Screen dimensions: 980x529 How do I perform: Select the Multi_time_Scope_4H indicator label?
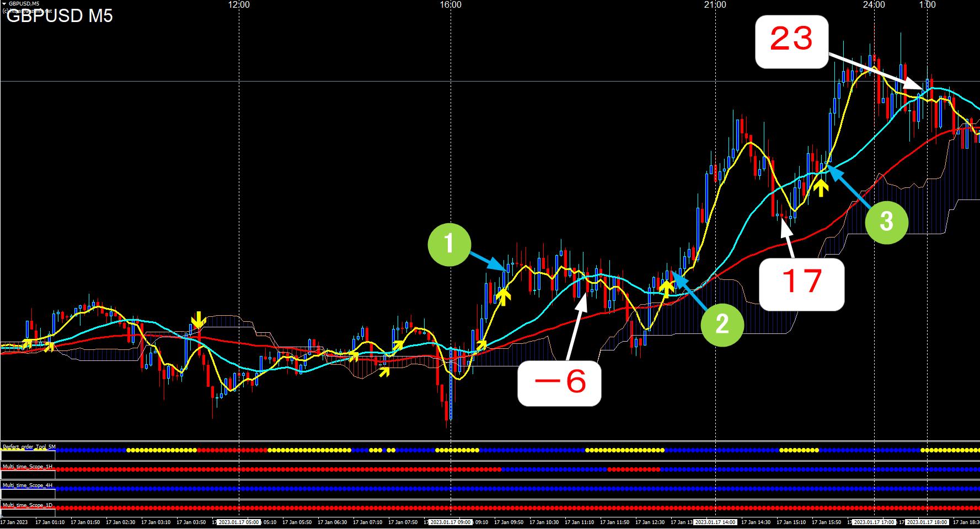tap(27, 485)
